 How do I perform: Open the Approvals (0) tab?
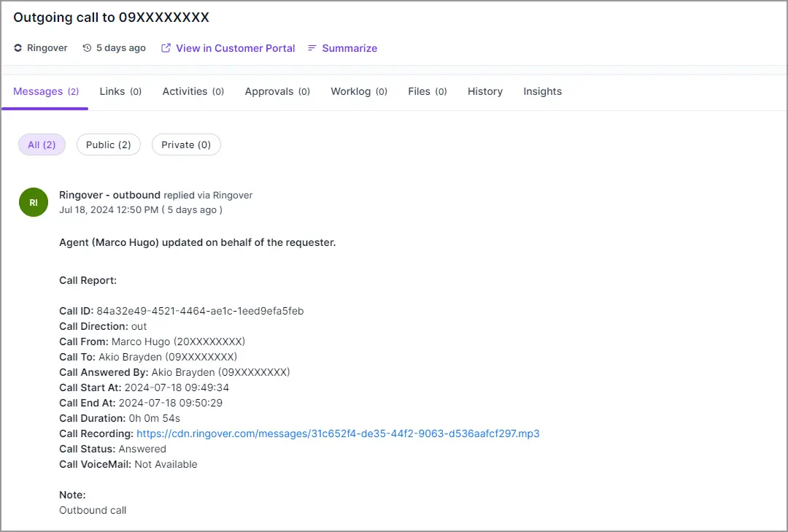pyautogui.click(x=277, y=91)
